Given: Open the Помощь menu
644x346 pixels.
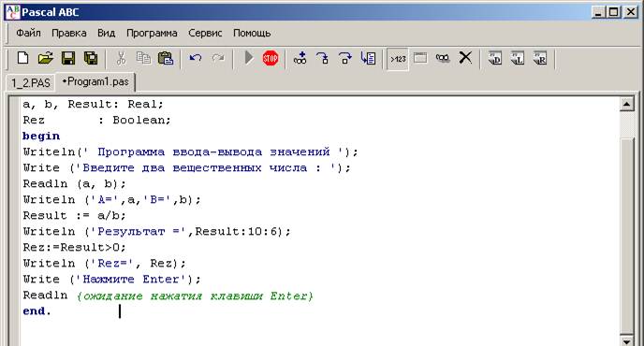Looking at the screenshot, I should [252, 33].
